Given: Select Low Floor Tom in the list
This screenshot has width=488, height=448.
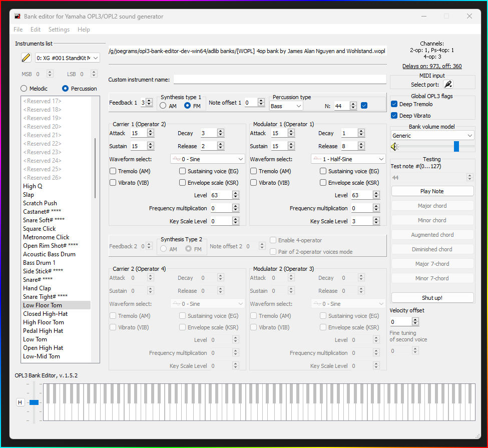Looking at the screenshot, I should point(57,305).
